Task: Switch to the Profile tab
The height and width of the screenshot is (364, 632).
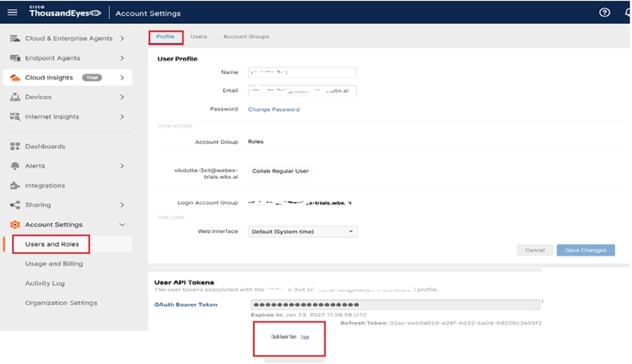Action: pyautogui.click(x=165, y=36)
